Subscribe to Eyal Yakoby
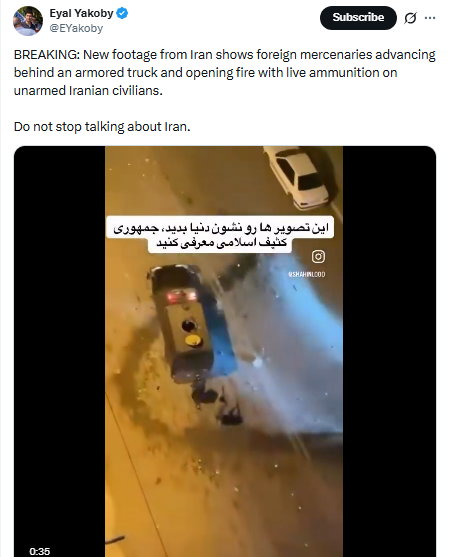Screen dimensions: 449x557 click(x=358, y=17)
